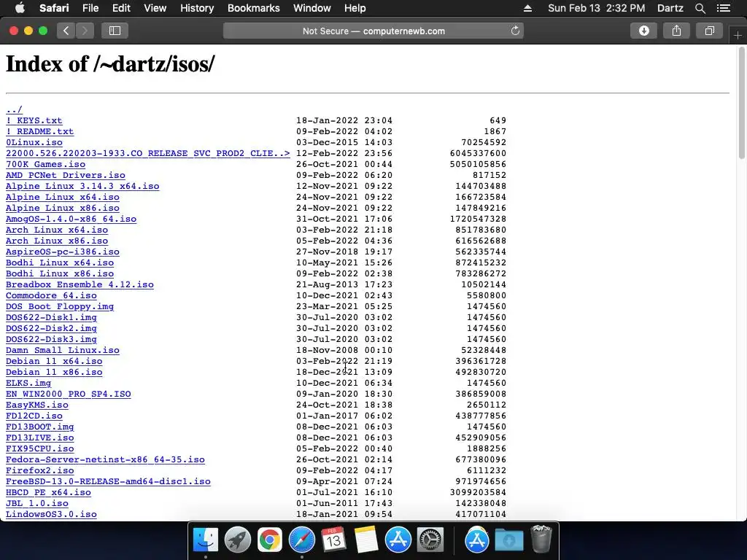Open the Share button in toolbar
Screen dimensions: 747x560
(676, 31)
